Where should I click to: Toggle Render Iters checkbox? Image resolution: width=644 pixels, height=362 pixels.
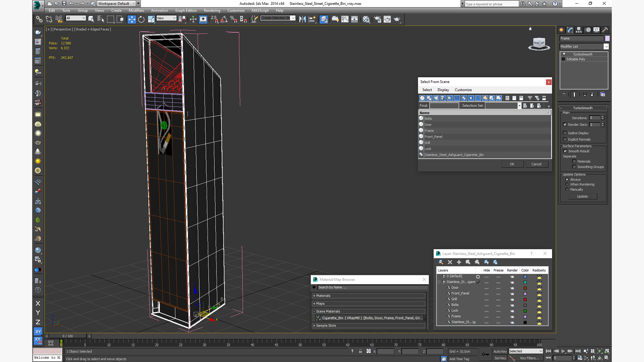[x=565, y=125]
